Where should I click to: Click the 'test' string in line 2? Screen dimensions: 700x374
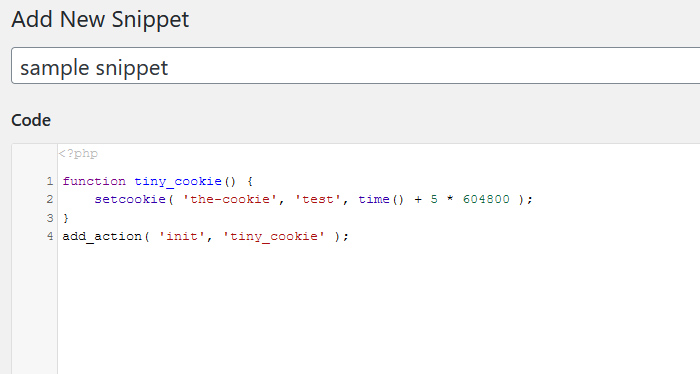coord(318,199)
